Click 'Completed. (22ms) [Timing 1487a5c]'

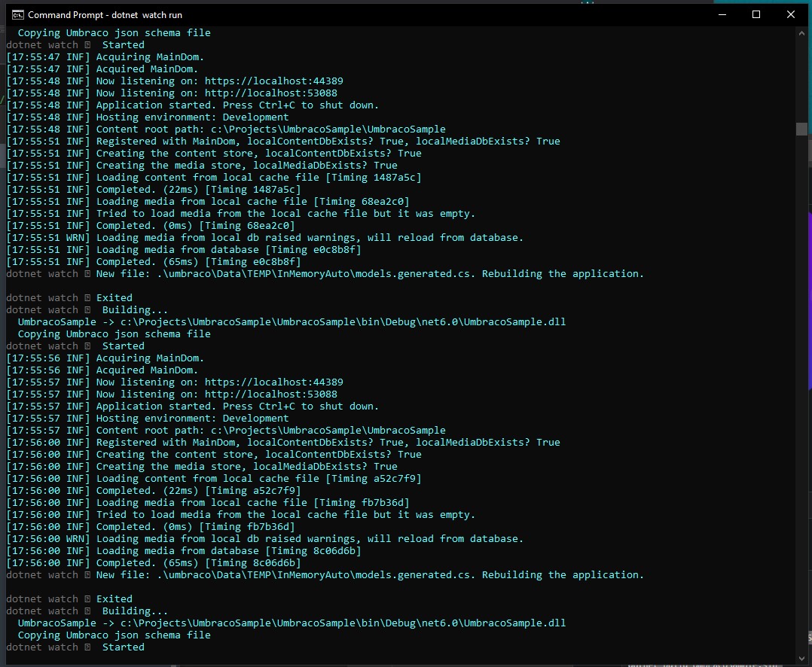point(198,190)
